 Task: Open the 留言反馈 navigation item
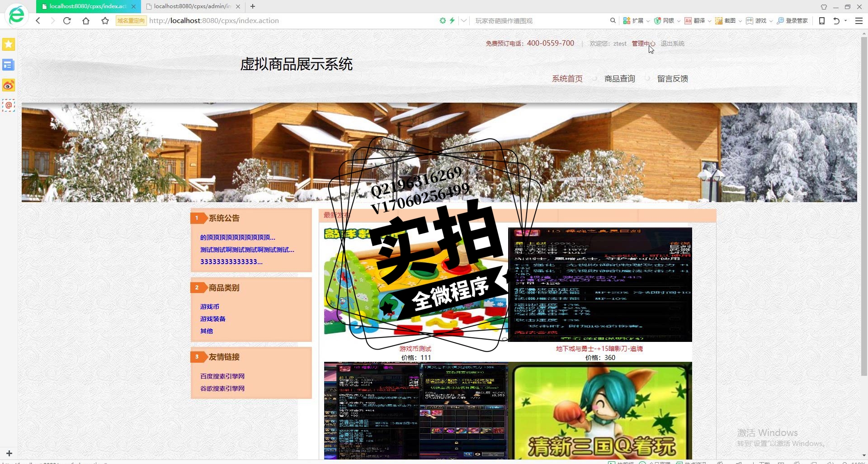672,79
